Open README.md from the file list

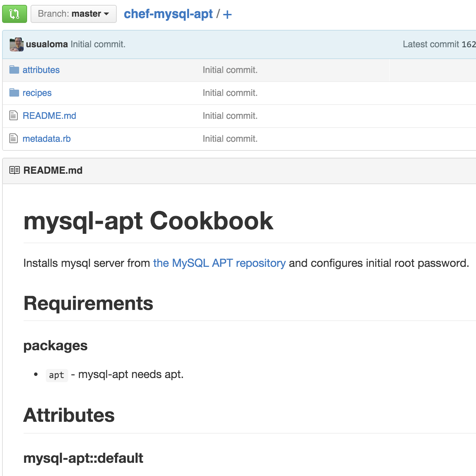[49, 116]
